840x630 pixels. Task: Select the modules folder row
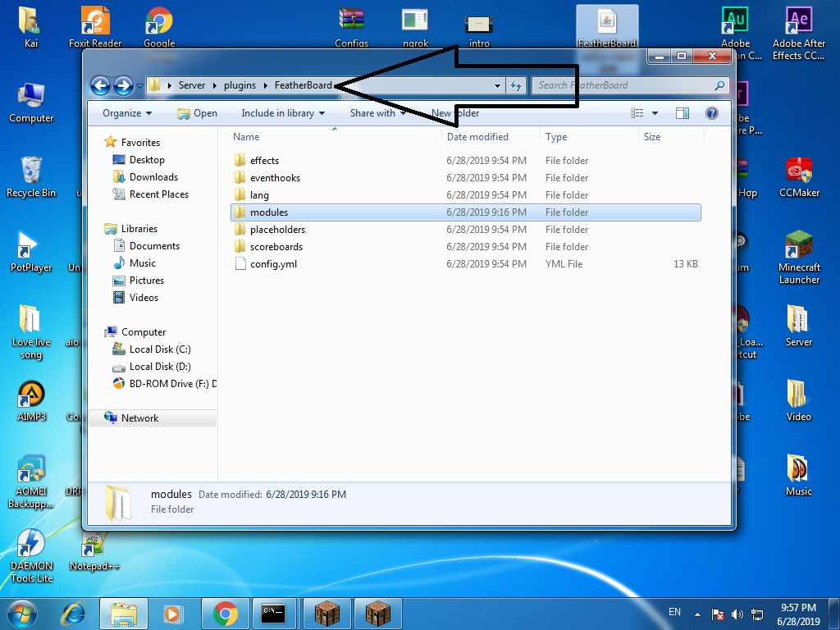(x=466, y=212)
